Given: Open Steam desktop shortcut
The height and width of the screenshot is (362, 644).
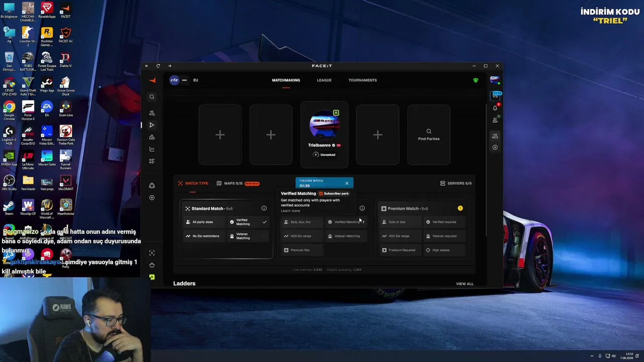Looking at the screenshot, I should [9, 208].
